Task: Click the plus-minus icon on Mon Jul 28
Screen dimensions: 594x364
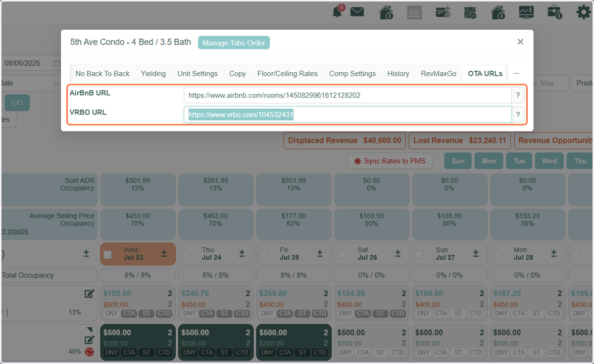Action: coord(554,253)
